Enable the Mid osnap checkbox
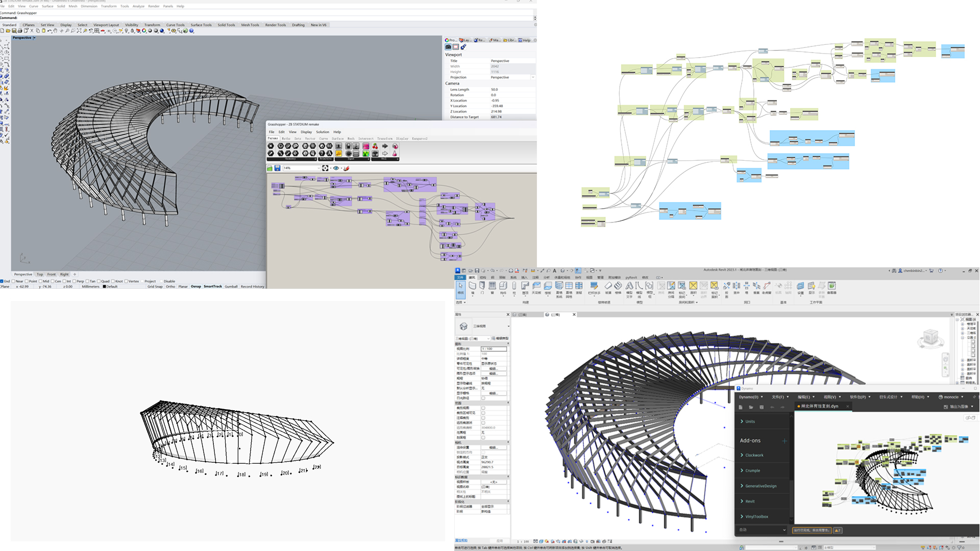Image resolution: width=980 pixels, height=551 pixels. tap(41, 281)
